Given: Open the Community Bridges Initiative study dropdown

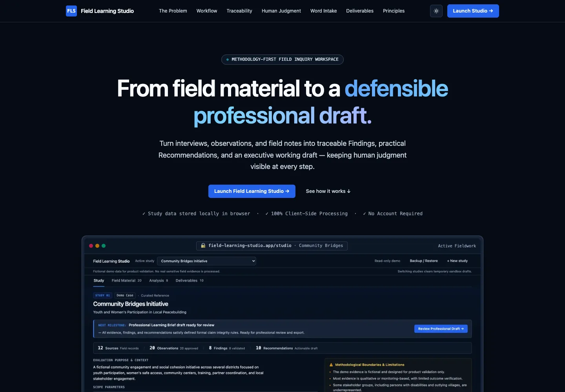Looking at the screenshot, I should (x=206, y=261).
